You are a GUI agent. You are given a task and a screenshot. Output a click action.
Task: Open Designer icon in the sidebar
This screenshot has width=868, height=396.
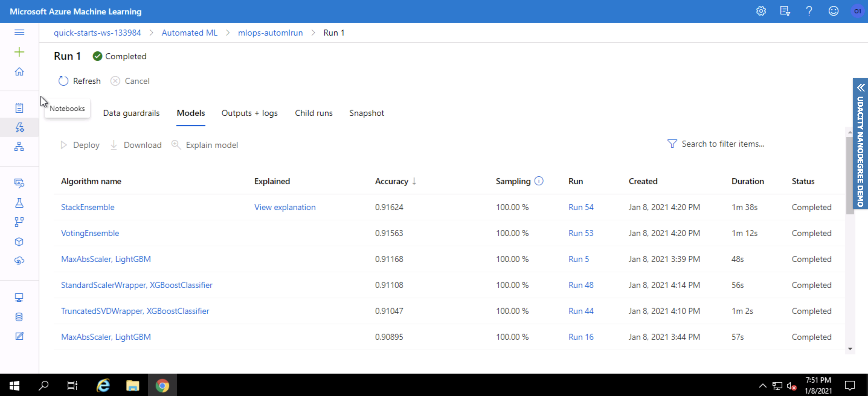coord(19,146)
